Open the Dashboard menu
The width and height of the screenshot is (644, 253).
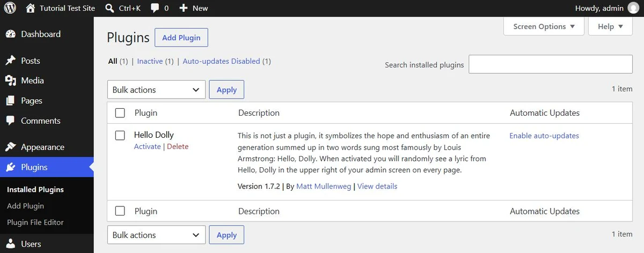coord(41,34)
